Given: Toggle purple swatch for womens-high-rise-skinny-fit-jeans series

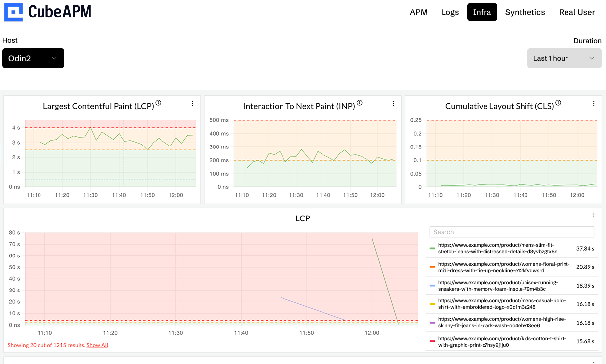Looking at the screenshot, I should (x=432, y=323).
